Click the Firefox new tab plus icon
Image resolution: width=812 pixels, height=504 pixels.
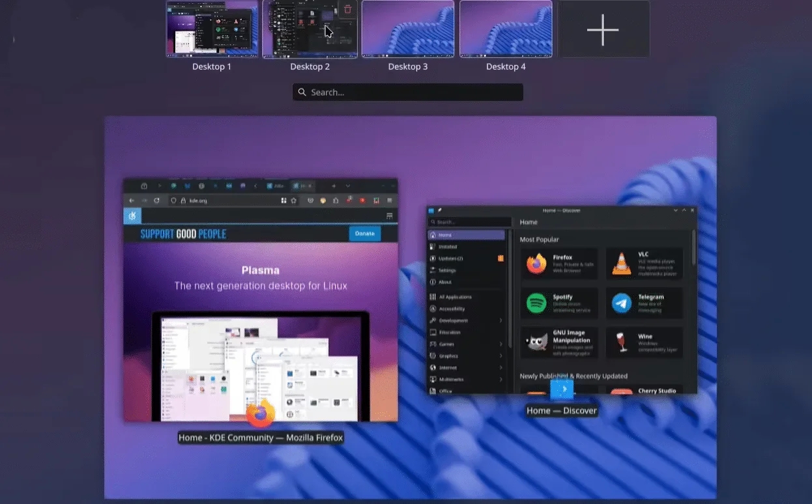pyautogui.click(x=334, y=186)
